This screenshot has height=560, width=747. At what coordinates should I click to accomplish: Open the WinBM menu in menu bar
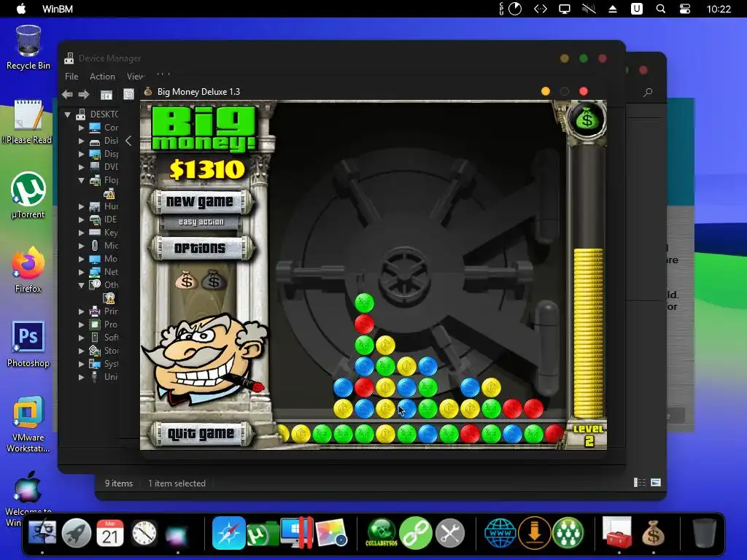click(x=57, y=9)
